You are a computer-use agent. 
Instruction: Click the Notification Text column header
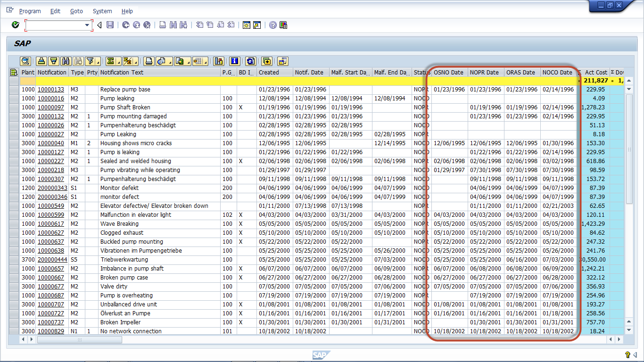[x=159, y=73]
